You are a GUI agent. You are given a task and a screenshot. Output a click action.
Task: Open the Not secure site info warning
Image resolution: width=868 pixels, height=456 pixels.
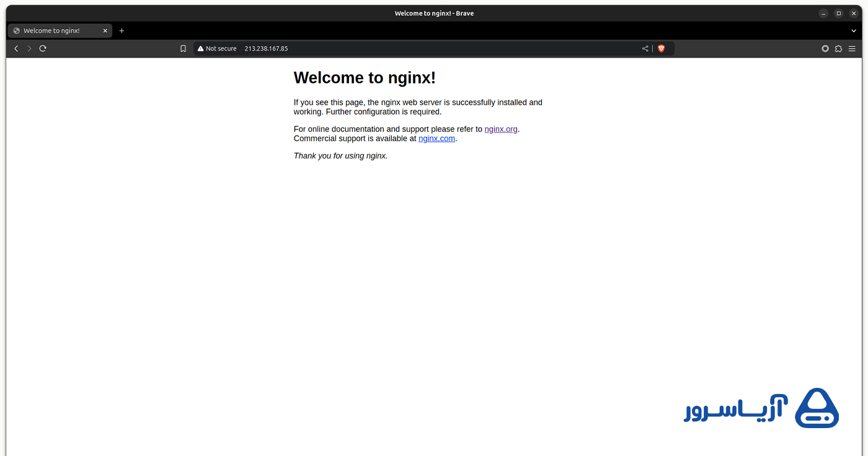click(x=217, y=48)
